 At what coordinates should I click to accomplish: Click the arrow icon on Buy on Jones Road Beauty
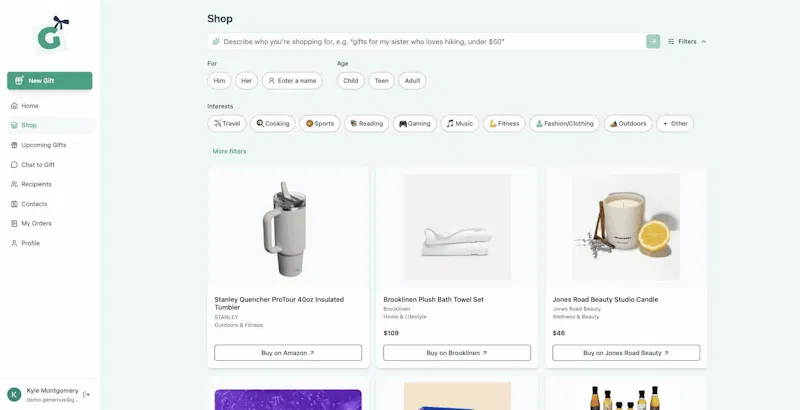(666, 353)
